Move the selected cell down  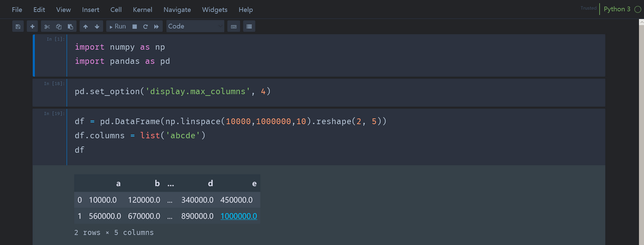[97, 27]
